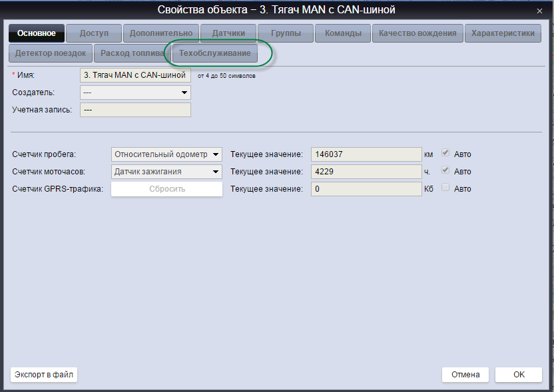Open the Характеристики tab
Viewport: 554px width, 392px height.
tap(503, 33)
